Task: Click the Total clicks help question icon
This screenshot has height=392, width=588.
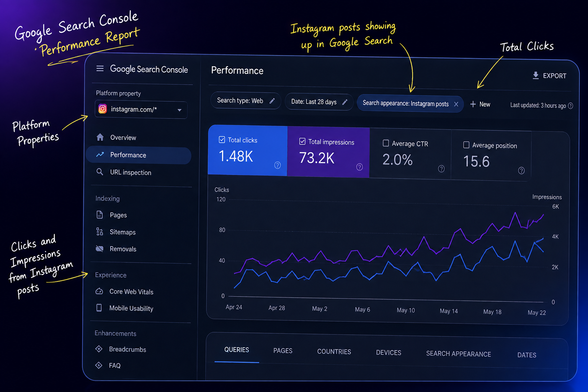Action: point(278,165)
